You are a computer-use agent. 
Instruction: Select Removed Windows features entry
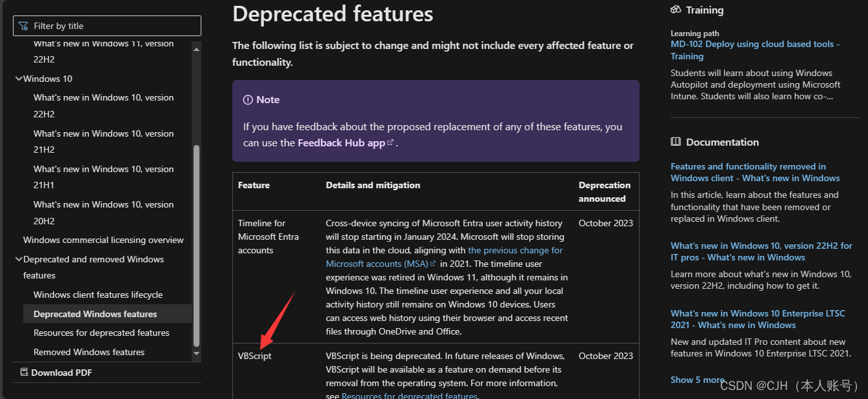click(x=90, y=352)
